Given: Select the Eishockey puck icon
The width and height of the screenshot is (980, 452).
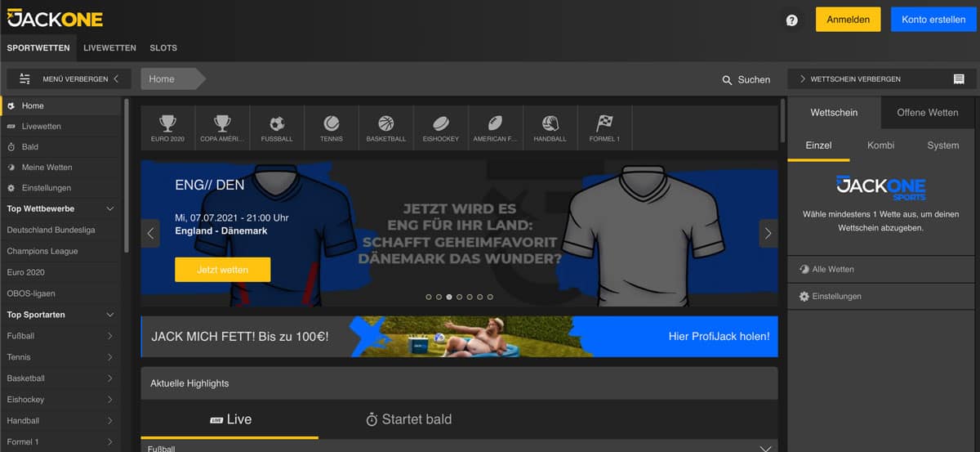Looking at the screenshot, I should (441, 123).
